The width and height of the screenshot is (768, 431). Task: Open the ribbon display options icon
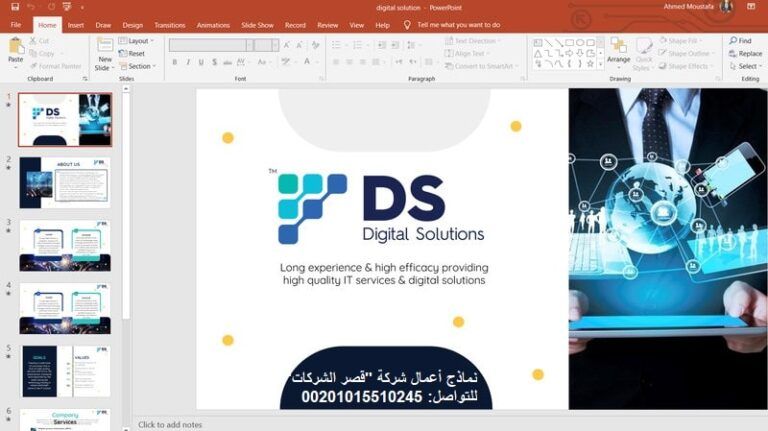tap(751, 6)
